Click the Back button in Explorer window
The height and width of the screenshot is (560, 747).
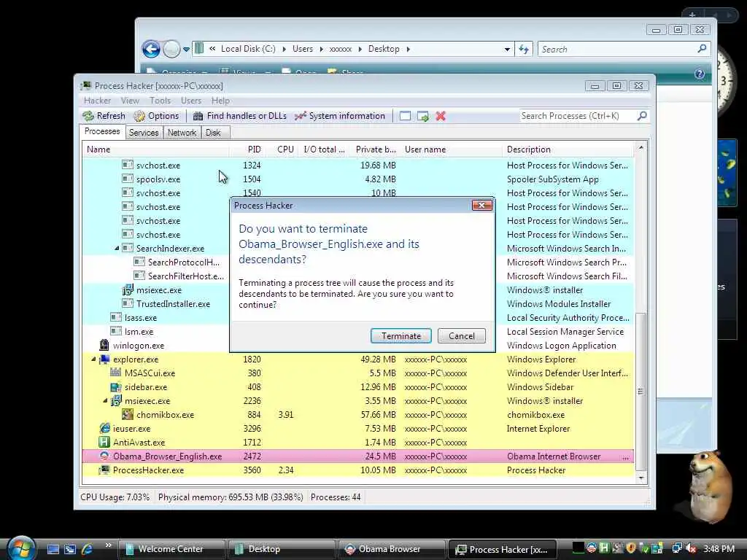coord(152,49)
